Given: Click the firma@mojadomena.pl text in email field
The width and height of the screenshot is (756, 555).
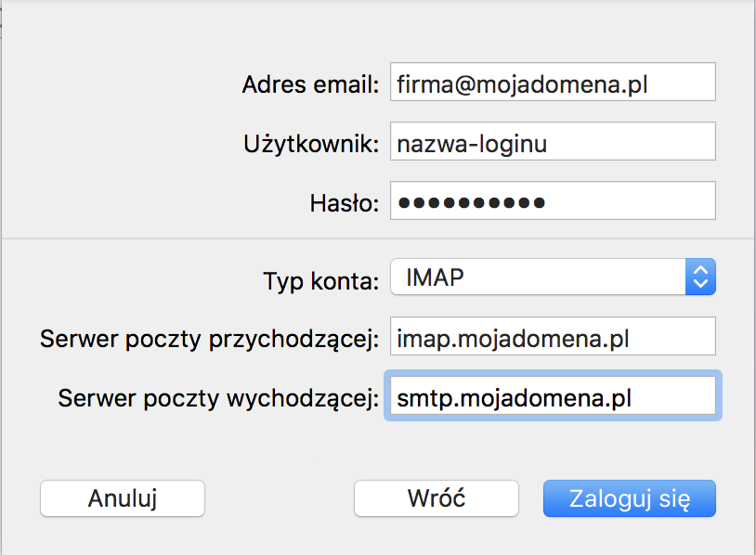Looking at the screenshot, I should (522, 84).
